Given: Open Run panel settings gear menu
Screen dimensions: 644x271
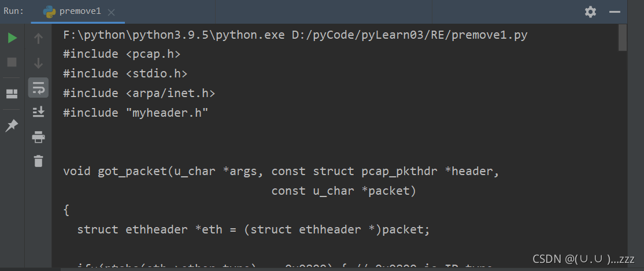Looking at the screenshot, I should 590,12.
